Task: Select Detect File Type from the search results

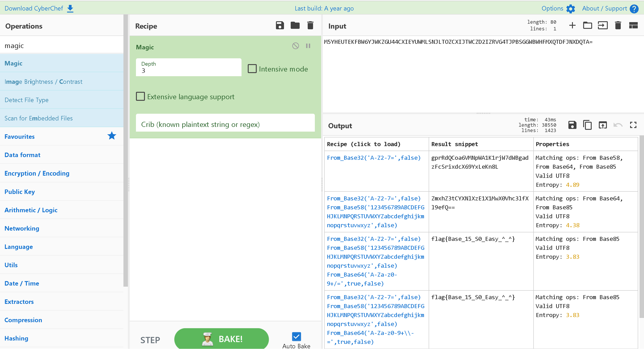Action: (x=27, y=100)
